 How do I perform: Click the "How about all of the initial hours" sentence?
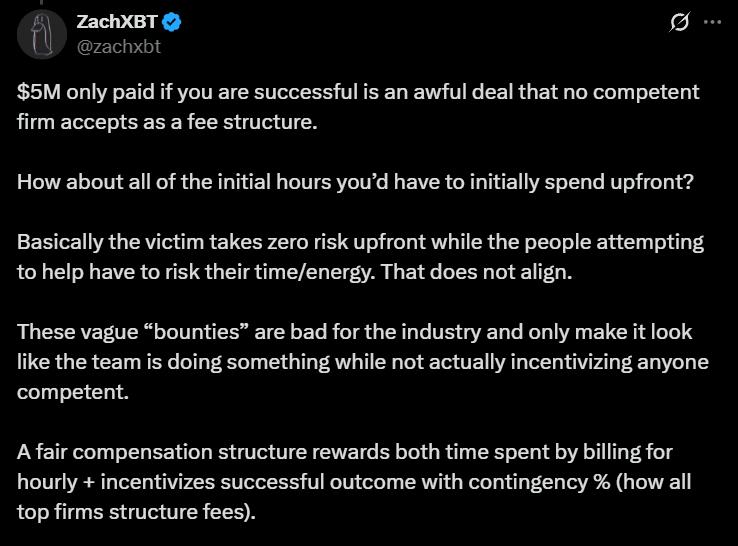[355, 182]
